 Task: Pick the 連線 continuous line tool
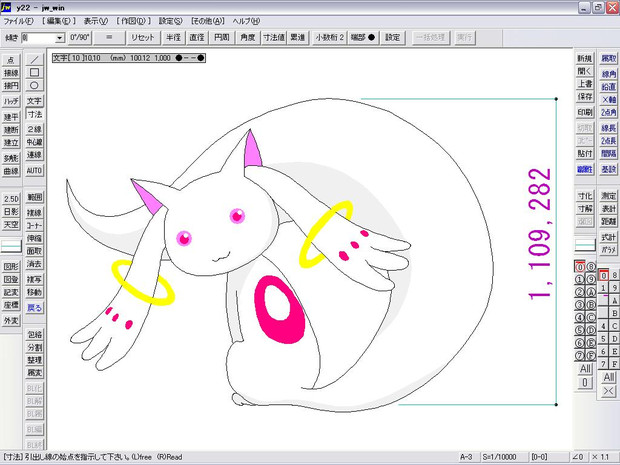(x=34, y=155)
